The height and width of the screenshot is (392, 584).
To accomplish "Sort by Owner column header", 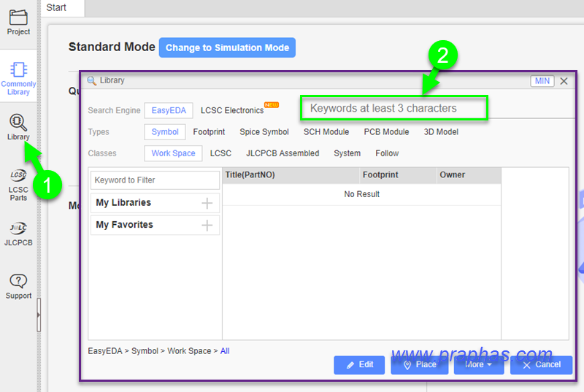I will pos(469,175).
